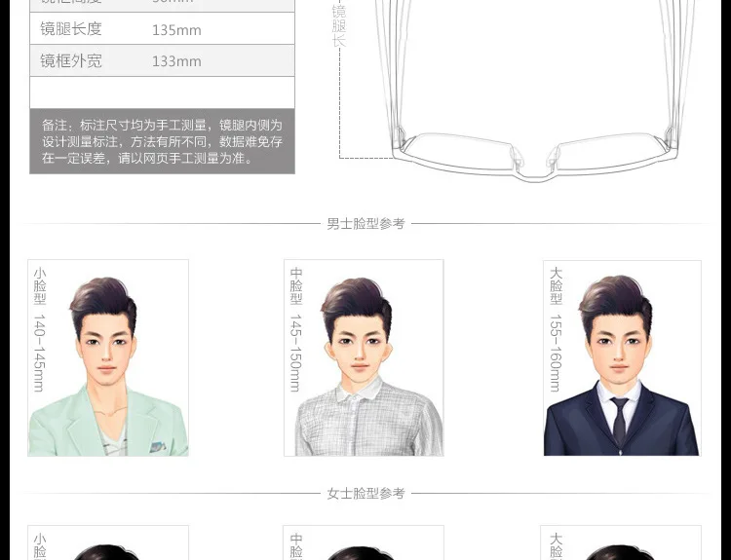The image size is (731, 560).
Task: Click the eyeglasses top-view line drawing
Action: [535, 91]
